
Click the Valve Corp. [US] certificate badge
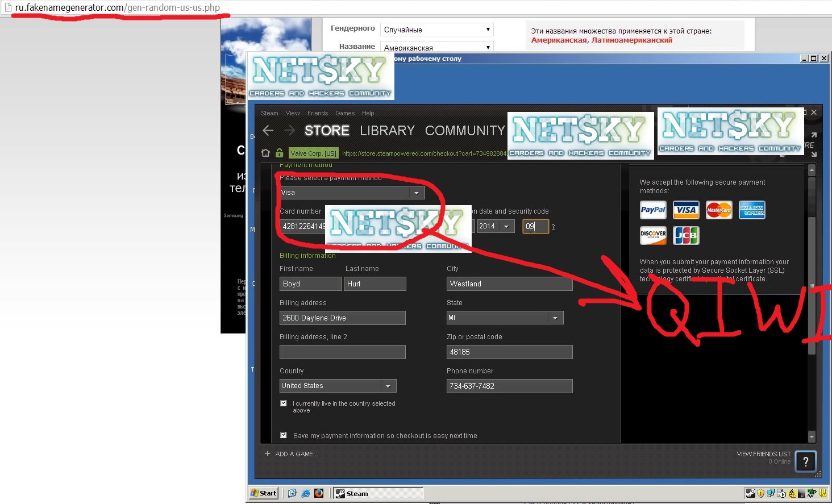(313, 153)
